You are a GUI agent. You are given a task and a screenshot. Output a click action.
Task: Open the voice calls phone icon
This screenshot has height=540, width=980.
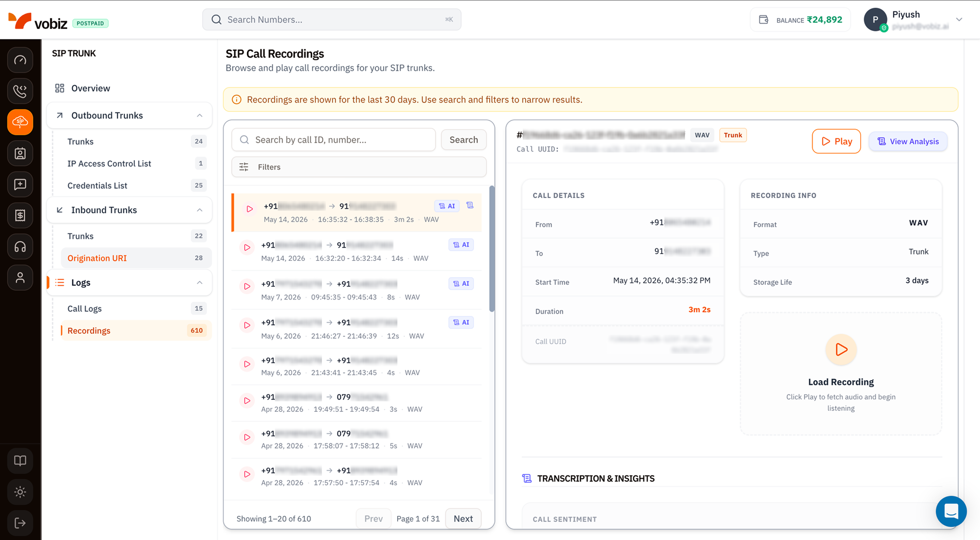(x=20, y=91)
